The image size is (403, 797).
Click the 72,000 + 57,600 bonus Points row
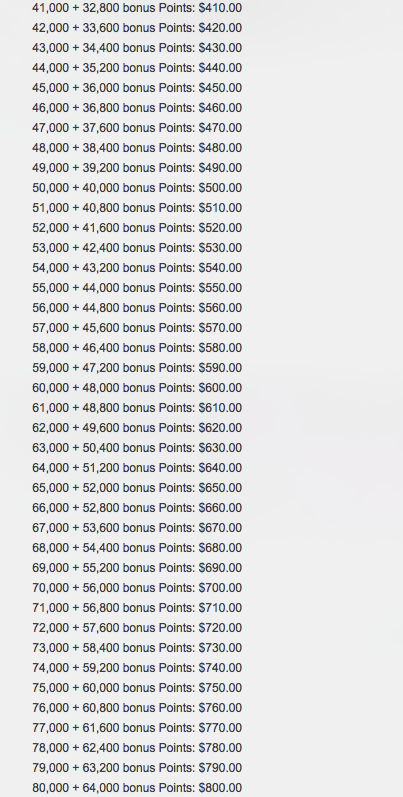[137, 628]
